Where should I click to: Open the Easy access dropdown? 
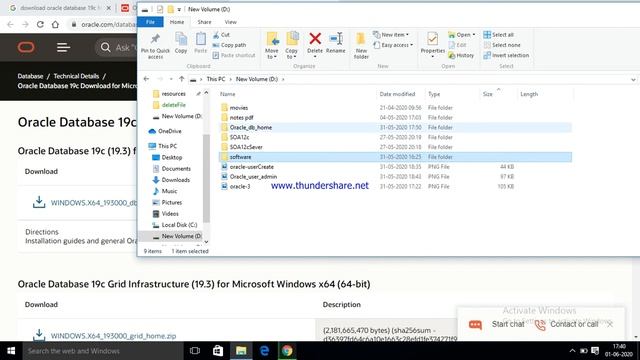pyautogui.click(x=393, y=45)
